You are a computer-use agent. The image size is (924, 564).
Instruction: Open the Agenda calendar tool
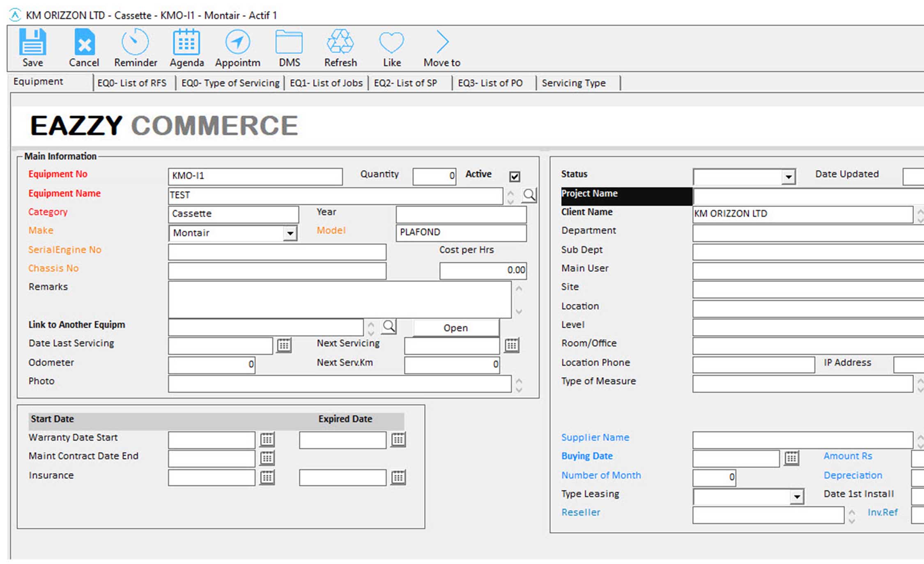click(x=186, y=42)
